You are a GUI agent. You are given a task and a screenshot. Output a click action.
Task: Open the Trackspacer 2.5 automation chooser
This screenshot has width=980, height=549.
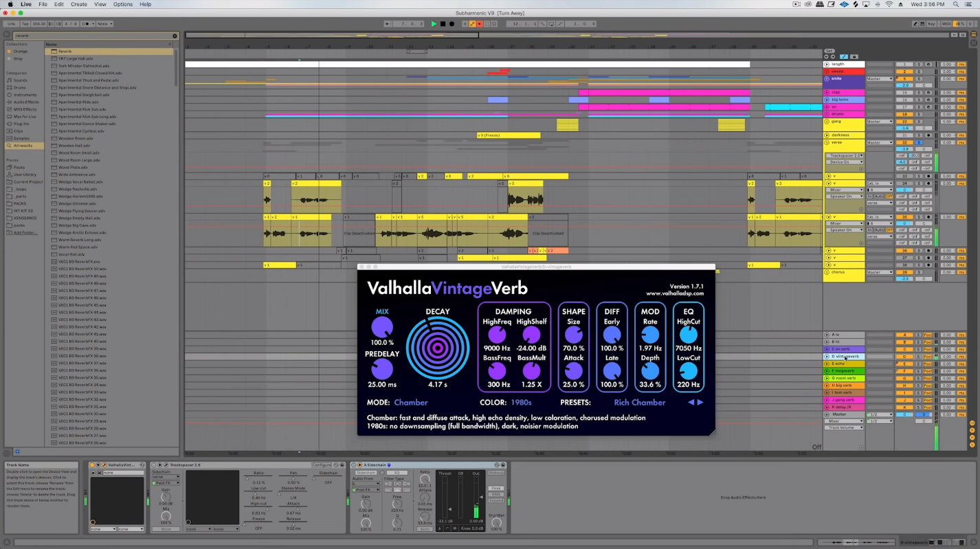[x=845, y=155]
